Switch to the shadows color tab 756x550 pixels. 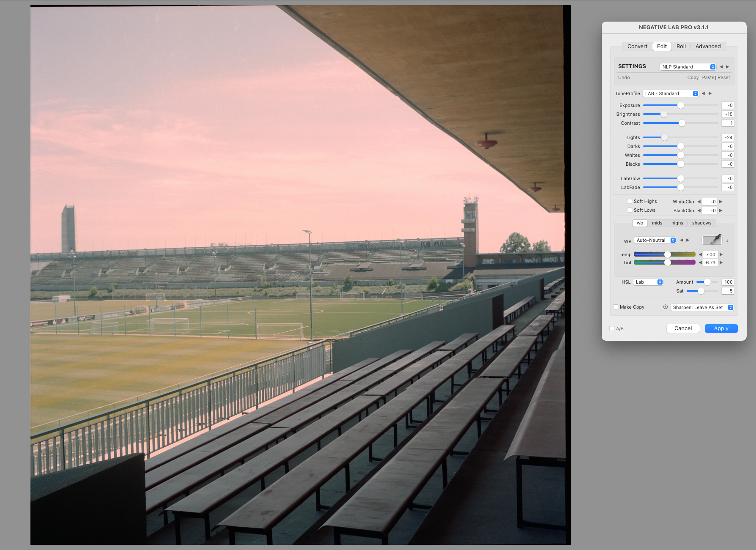tap(702, 223)
